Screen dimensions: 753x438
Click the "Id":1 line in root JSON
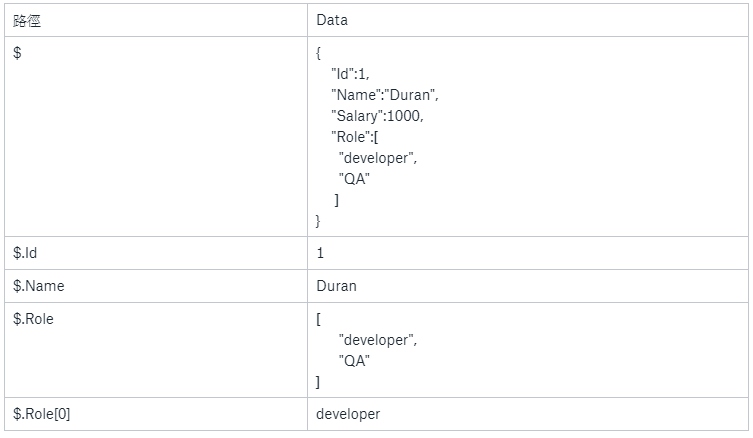click(351, 74)
